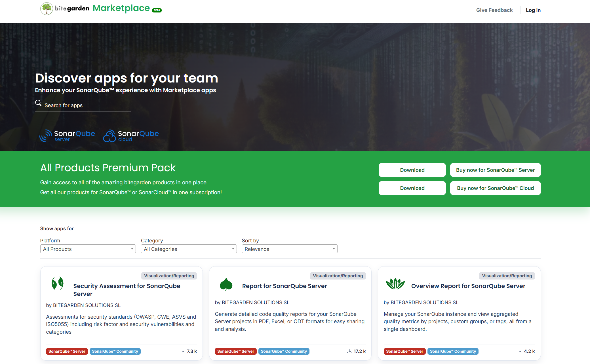Download the Premium Pack for SonarQube Server
The width and height of the screenshot is (590, 364).
tap(412, 170)
